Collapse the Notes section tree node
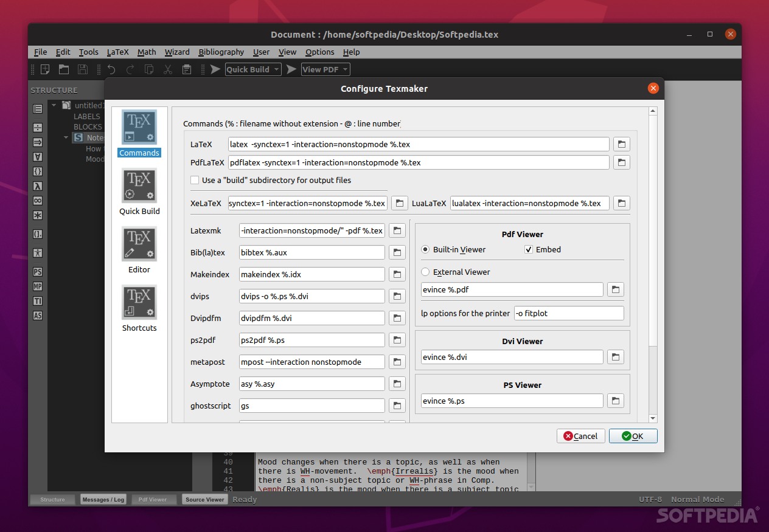This screenshot has width=769, height=532. tap(66, 138)
